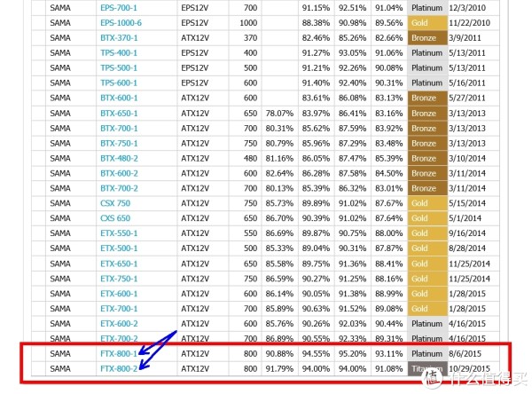The height and width of the screenshot is (394, 532).
Task: Open the BTX-750-1 model link
Action: 119,144
